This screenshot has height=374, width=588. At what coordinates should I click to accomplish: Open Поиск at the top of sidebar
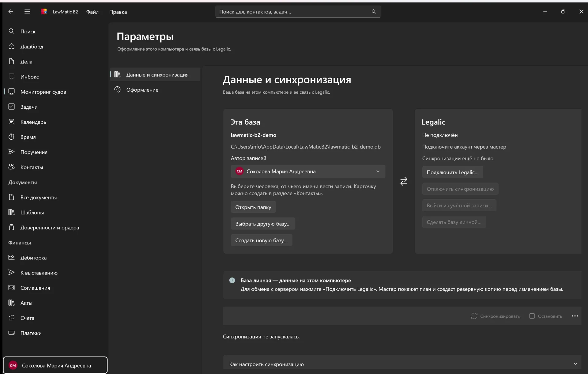point(55,31)
